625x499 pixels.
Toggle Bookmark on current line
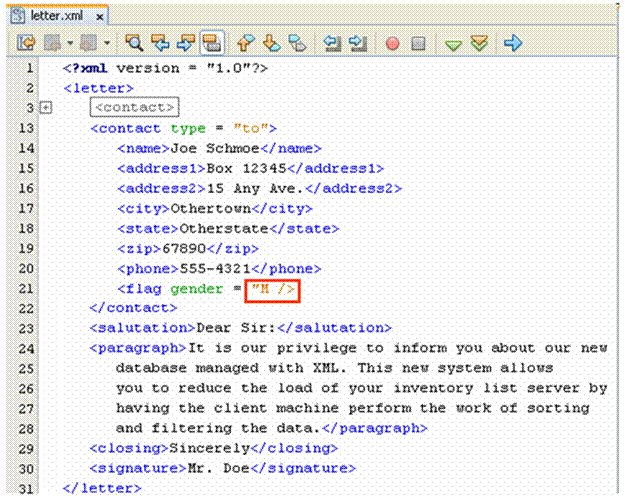[x=297, y=43]
